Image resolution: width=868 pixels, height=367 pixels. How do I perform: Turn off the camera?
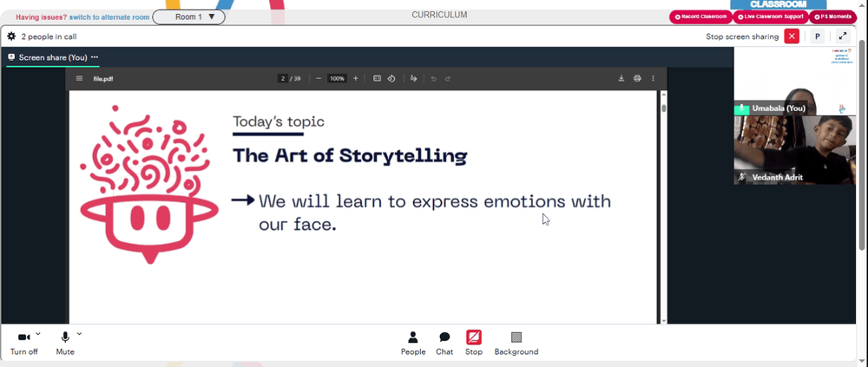[23, 344]
